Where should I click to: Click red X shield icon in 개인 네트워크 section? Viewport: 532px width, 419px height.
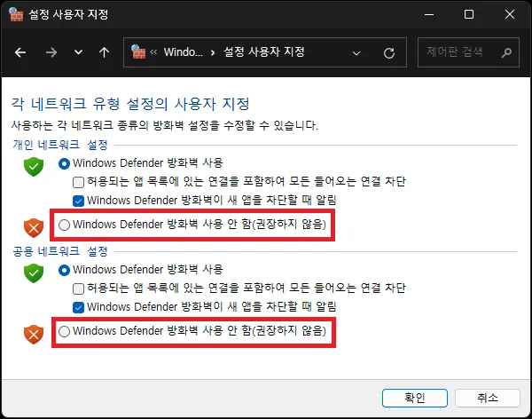[x=34, y=228]
